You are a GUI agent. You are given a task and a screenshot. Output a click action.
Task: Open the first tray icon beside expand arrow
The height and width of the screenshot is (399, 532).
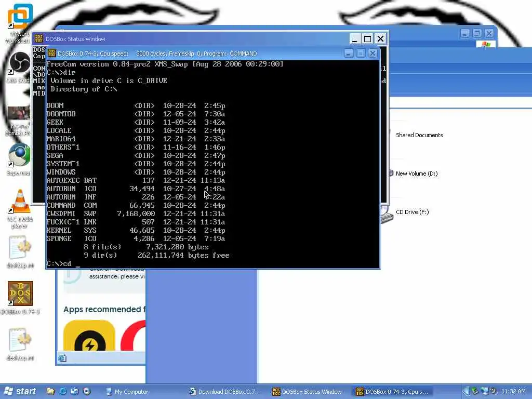click(475, 391)
